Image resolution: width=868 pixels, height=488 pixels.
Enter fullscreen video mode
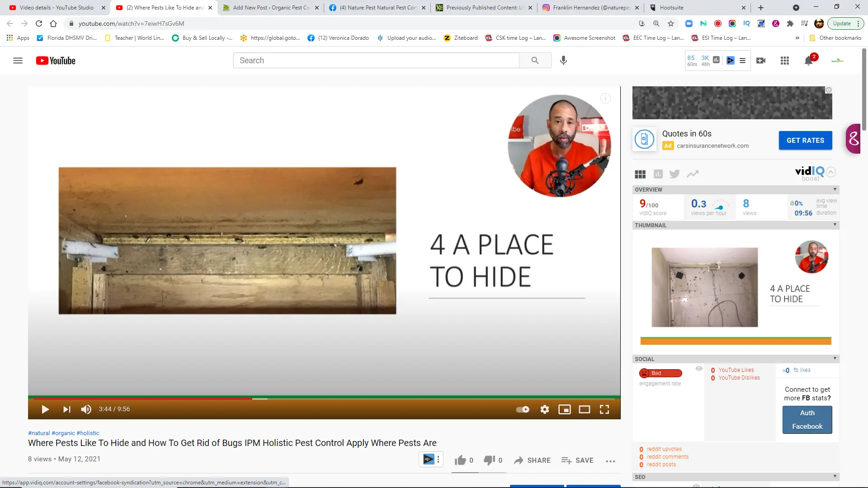[x=604, y=409]
